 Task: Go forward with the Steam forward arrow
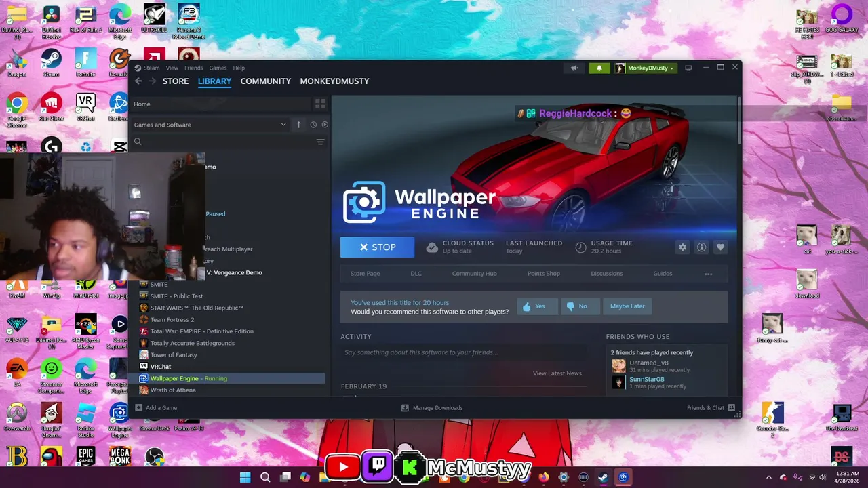(x=153, y=81)
